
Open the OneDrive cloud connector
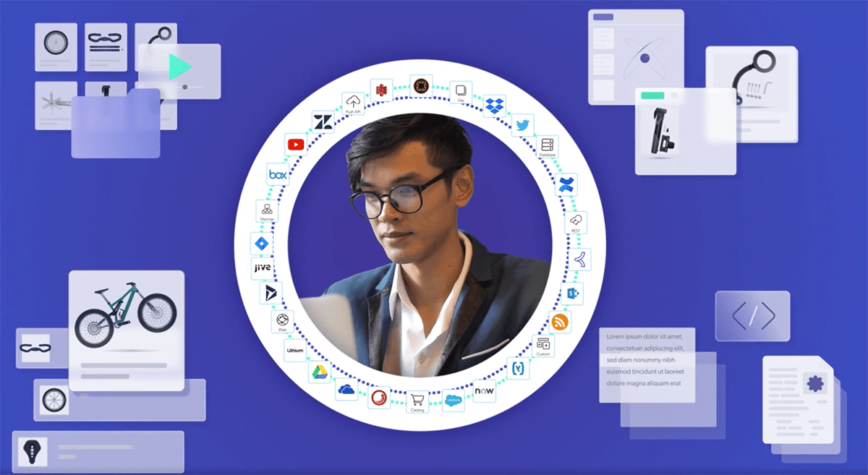[346, 389]
